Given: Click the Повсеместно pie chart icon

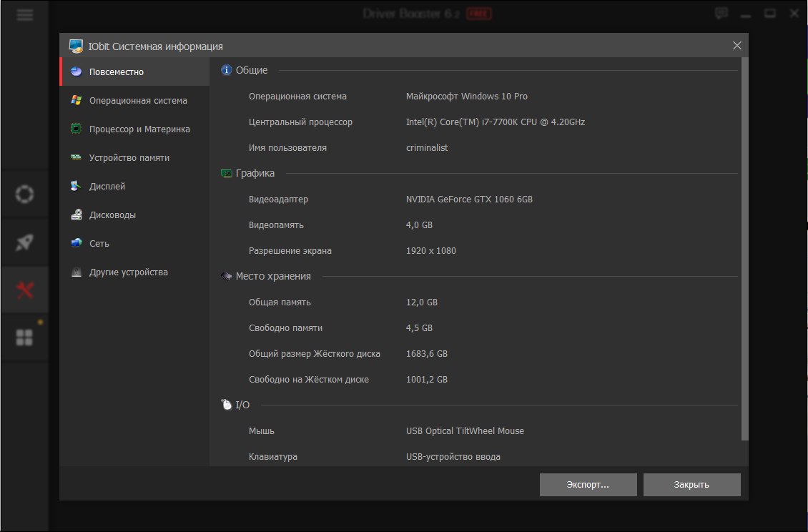Looking at the screenshot, I should pos(77,72).
